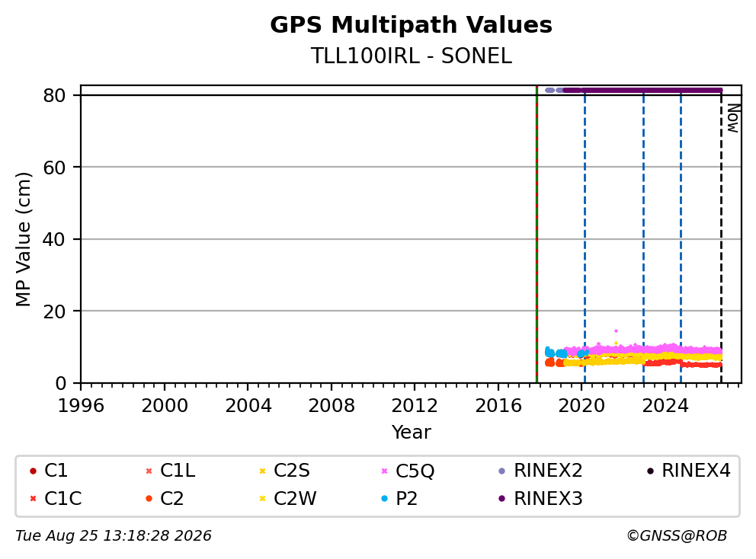Image resolution: width=756 pixels, height=559 pixels.
Task: Click the C5Q magenta legend marker
Action: [384, 471]
